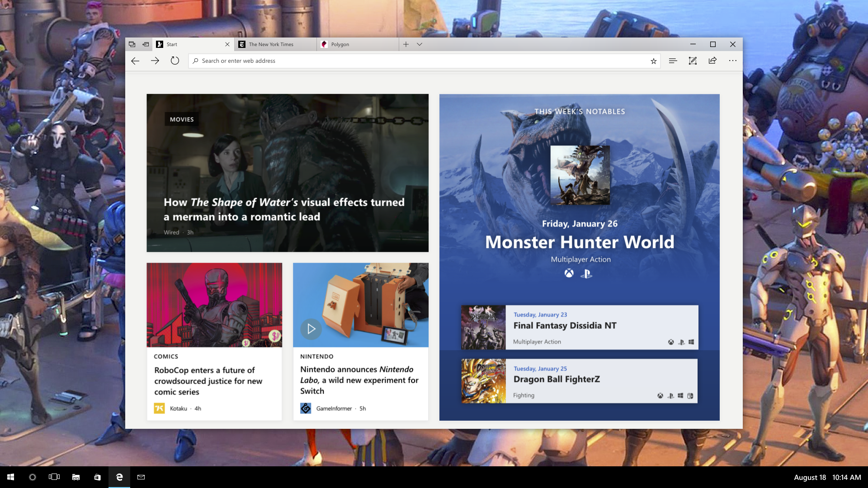Read RoboCop crowdsourced justice headline
This screenshot has width=868, height=488.
[208, 381]
